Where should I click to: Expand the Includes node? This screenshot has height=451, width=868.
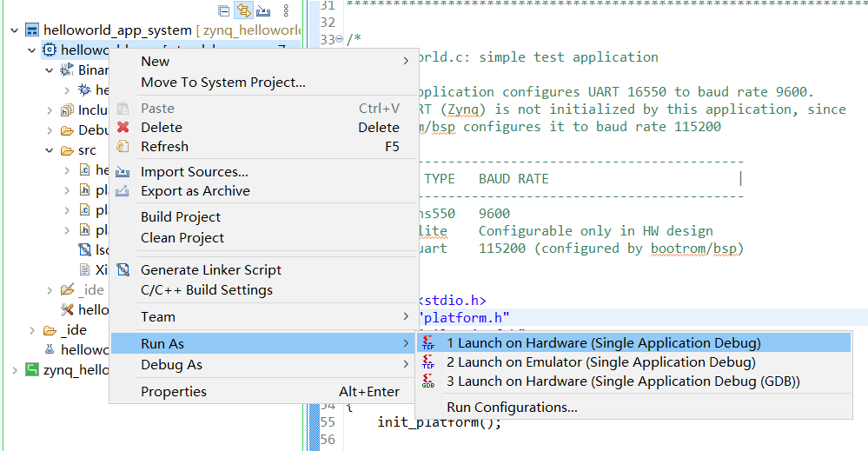50,110
